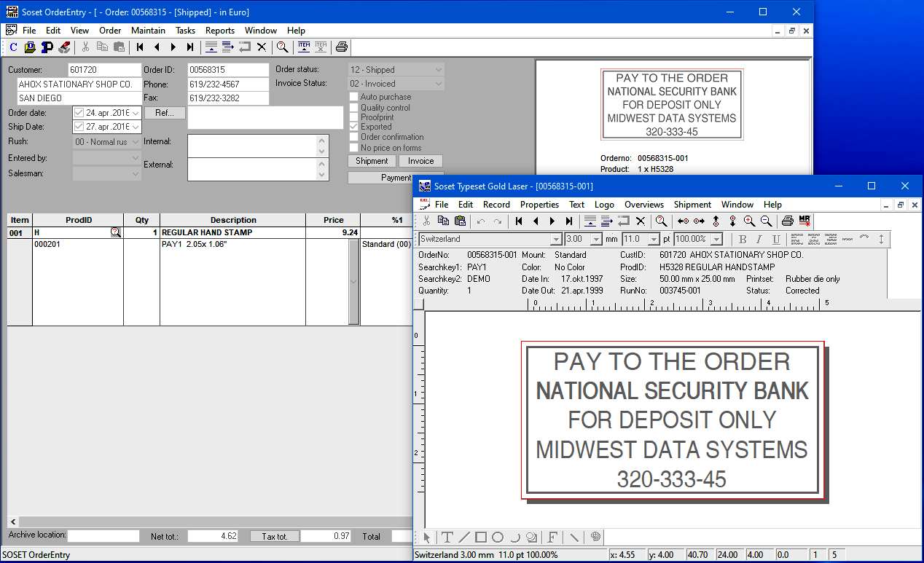
Task: Jump to first record in OrderEntry toolbar
Action: 140,47
